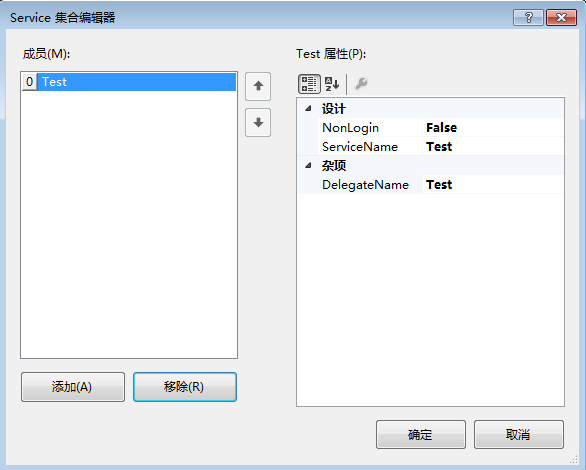The width and height of the screenshot is (586, 470).
Task: Collapse the 杂项 category
Action: coord(308,165)
